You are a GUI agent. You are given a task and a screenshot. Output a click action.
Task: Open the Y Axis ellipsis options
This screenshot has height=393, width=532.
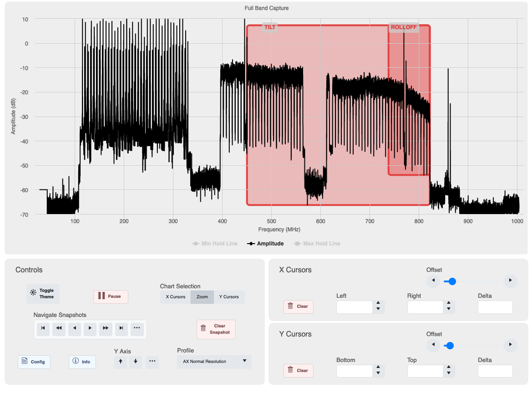(x=152, y=362)
